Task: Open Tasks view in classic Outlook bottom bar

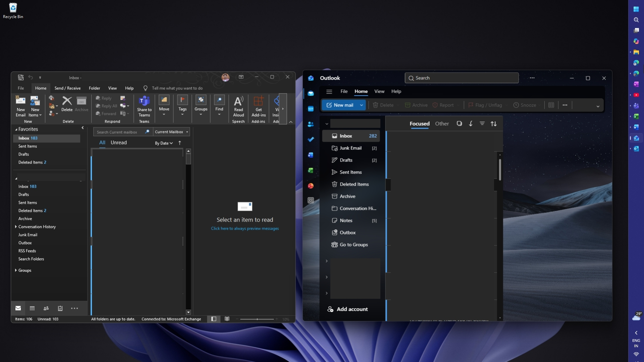Action: pyautogui.click(x=60, y=308)
